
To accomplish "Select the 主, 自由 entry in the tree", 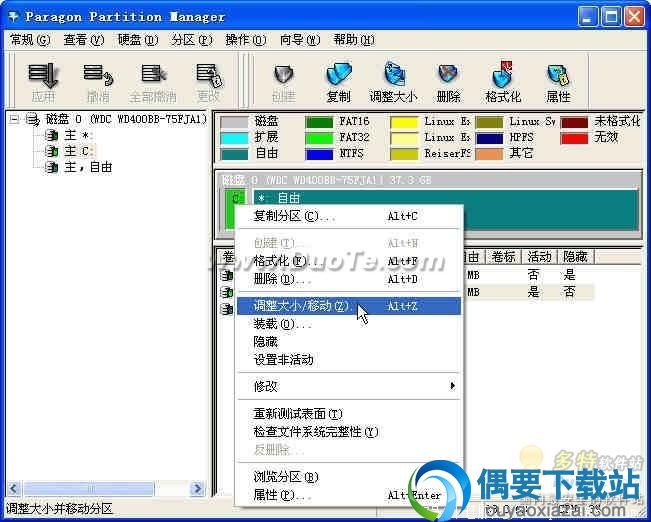I will (88, 167).
